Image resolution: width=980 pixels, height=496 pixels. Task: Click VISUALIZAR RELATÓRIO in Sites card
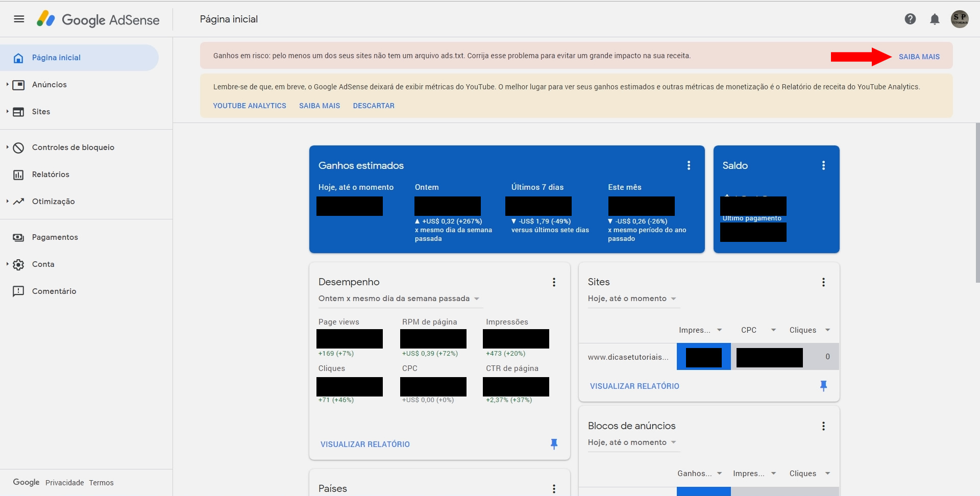pyautogui.click(x=634, y=386)
